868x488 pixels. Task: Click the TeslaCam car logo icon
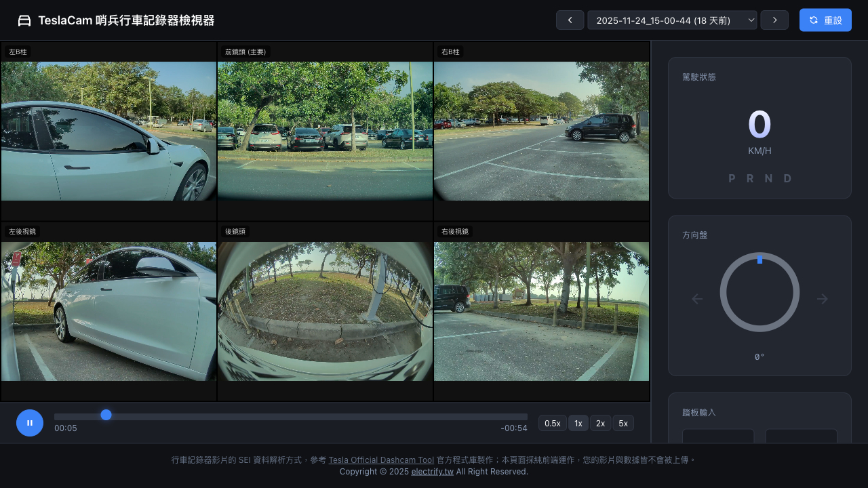[x=24, y=20]
